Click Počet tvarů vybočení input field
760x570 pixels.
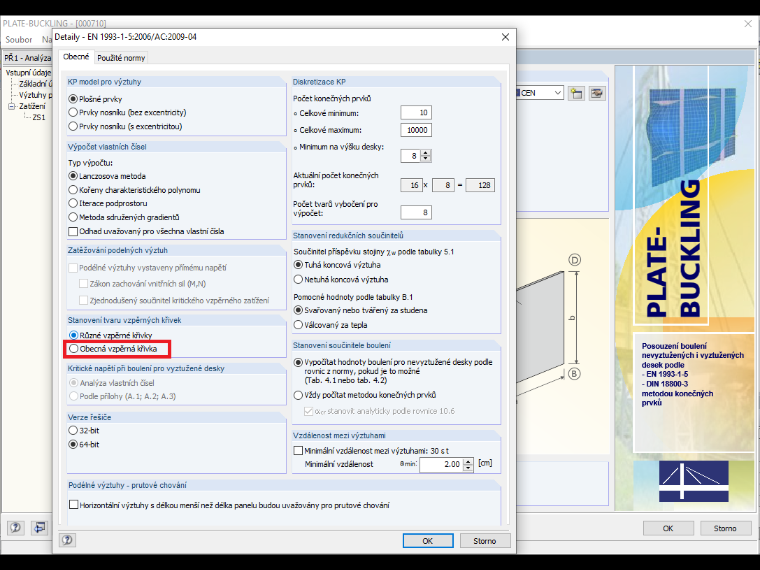pyautogui.click(x=416, y=212)
